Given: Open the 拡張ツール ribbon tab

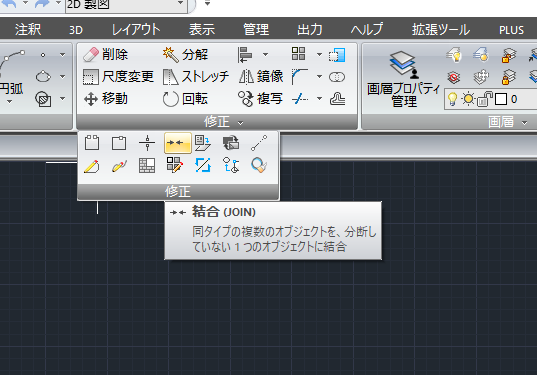Looking at the screenshot, I should [x=440, y=29].
